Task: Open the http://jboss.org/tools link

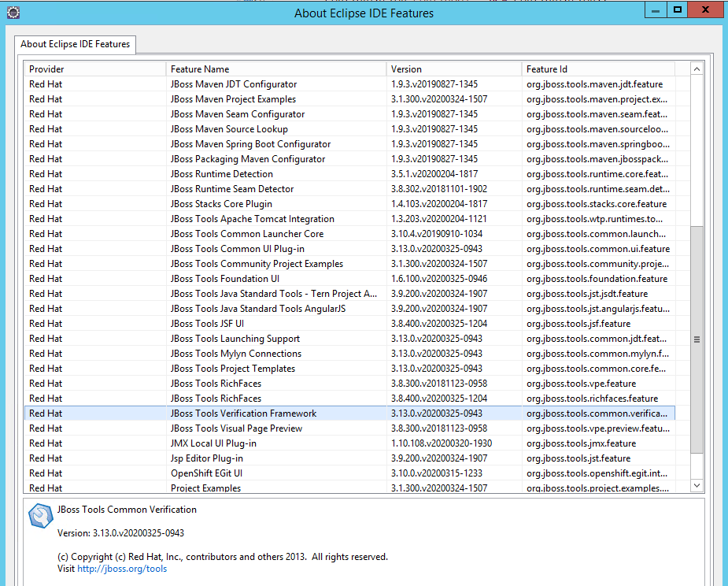Action: coord(122,568)
